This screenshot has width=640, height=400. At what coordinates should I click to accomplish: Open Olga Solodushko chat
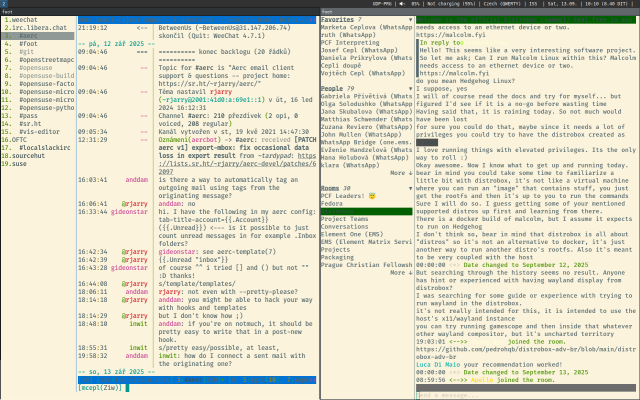pyautogui.click(x=367, y=104)
